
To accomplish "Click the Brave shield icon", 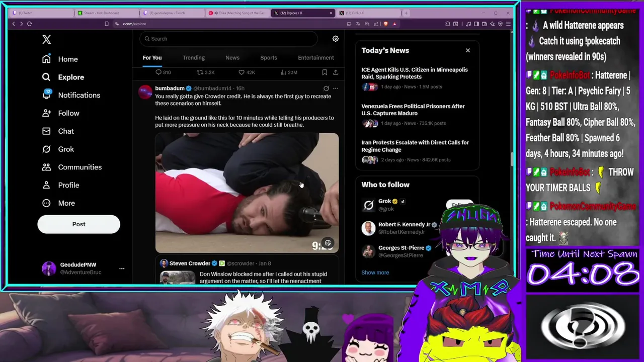I will pyautogui.click(x=386, y=24).
